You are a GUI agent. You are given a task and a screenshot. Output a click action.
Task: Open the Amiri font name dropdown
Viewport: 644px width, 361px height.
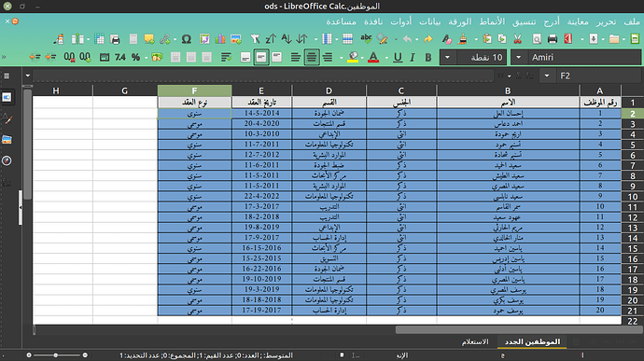click(518, 57)
